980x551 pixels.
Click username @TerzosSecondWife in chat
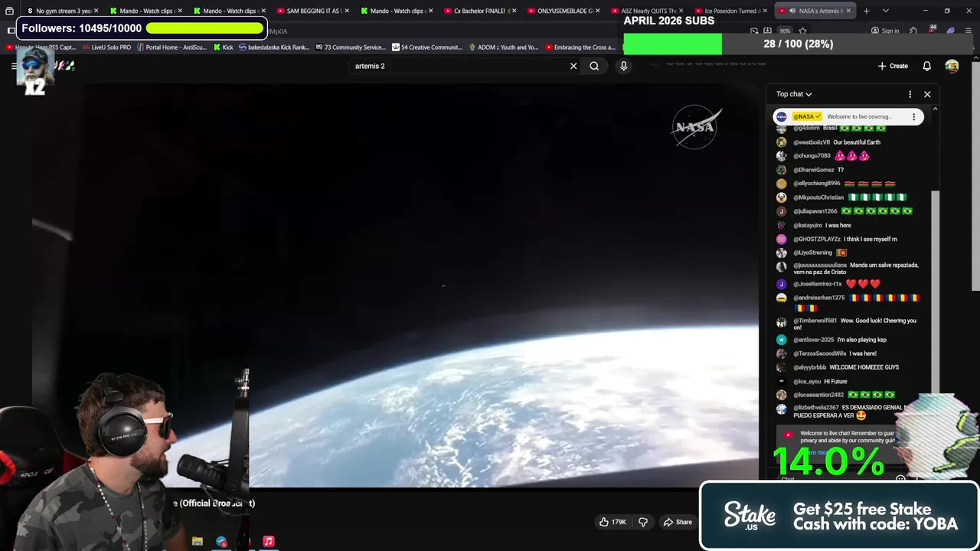pyautogui.click(x=819, y=354)
